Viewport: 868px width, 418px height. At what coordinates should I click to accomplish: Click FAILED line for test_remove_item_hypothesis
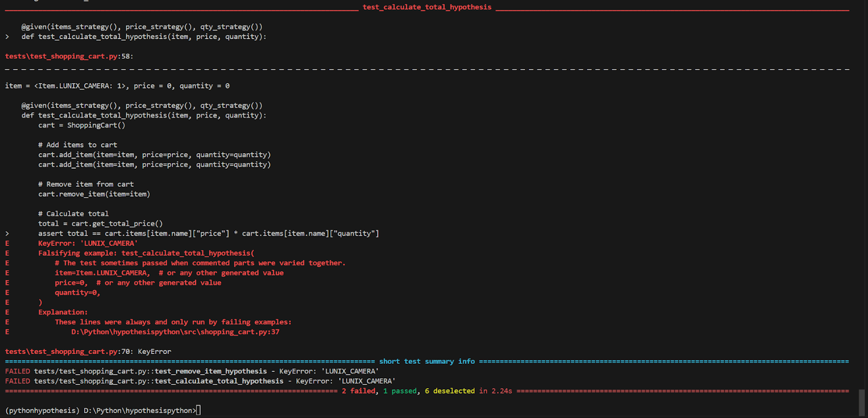(192, 372)
